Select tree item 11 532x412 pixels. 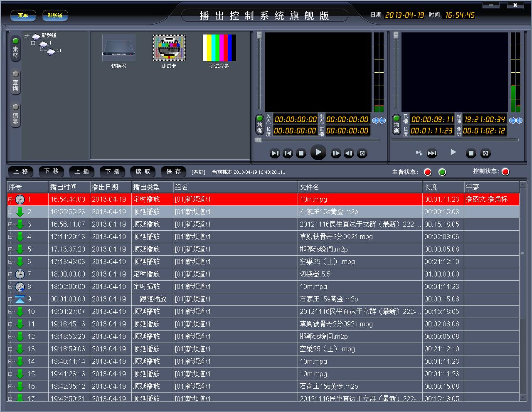coord(59,50)
